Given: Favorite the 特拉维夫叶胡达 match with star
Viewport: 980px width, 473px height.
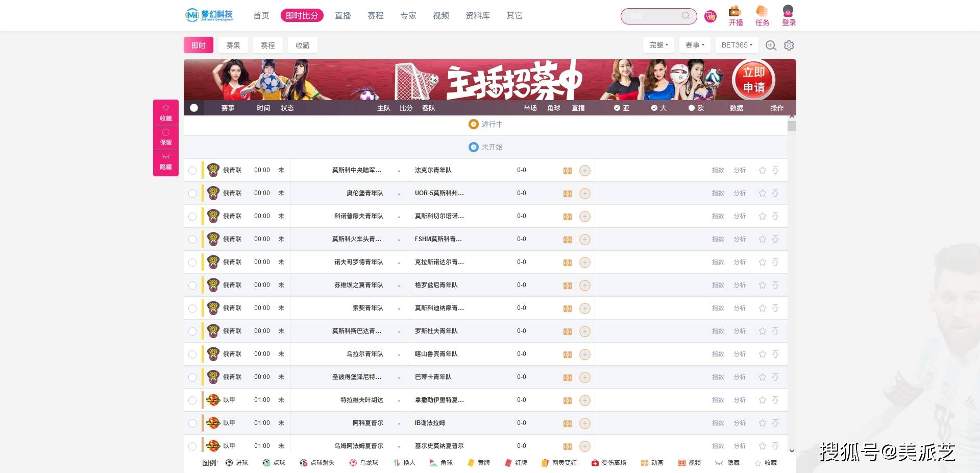Looking at the screenshot, I should click(x=762, y=400).
